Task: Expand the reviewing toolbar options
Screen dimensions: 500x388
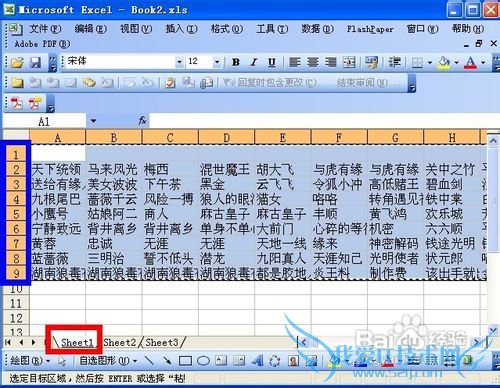Action: pos(412,83)
